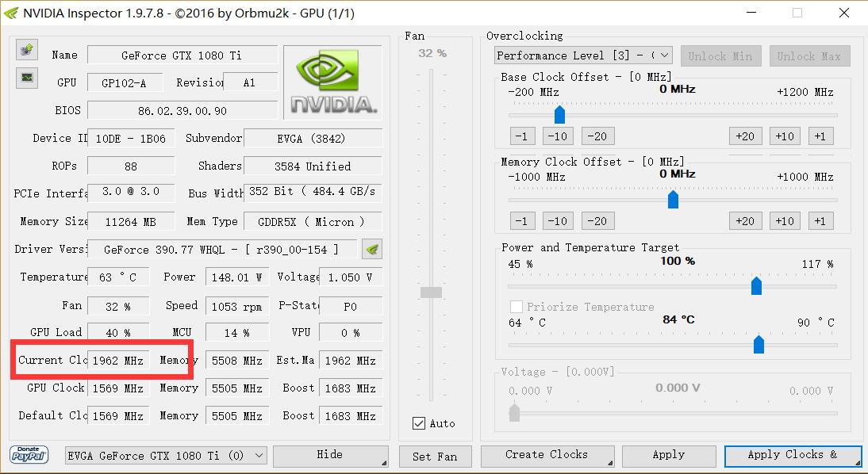Click the Voltage field 1.050 V
Viewport: 868px width, 474px height.
[x=351, y=277]
